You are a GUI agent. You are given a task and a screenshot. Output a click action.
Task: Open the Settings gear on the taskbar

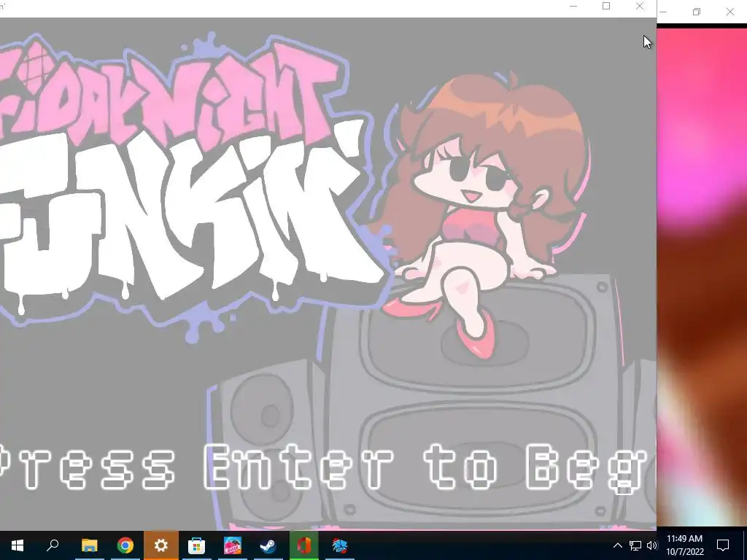161,545
